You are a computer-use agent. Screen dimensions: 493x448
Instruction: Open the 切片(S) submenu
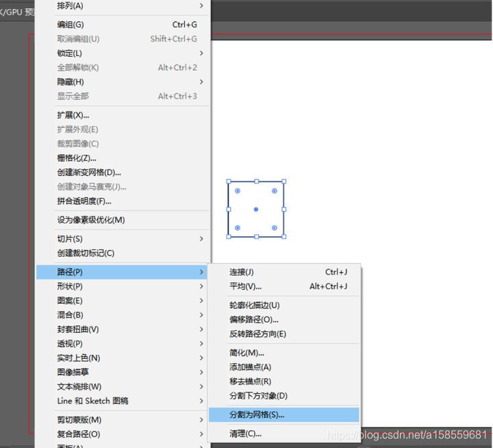122,239
